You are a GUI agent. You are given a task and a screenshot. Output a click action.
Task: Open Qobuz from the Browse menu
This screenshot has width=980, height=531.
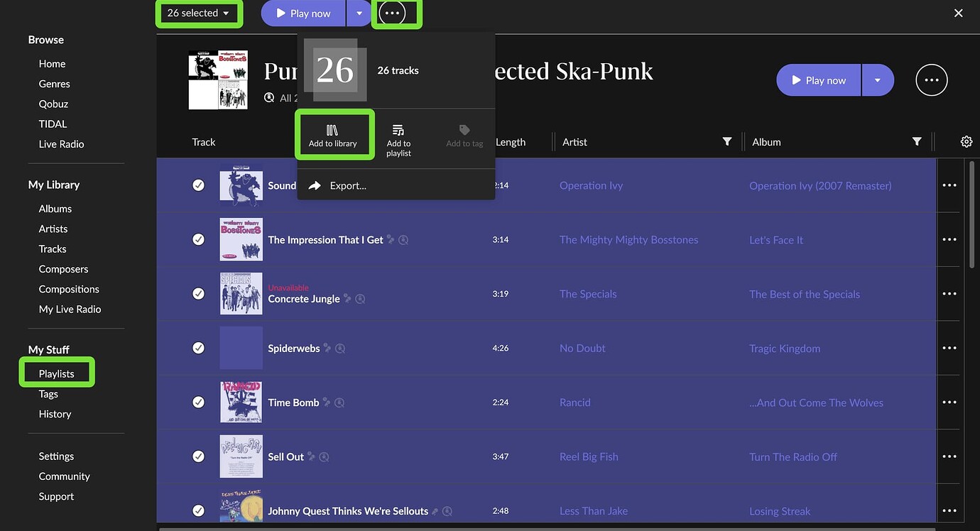pyautogui.click(x=53, y=104)
